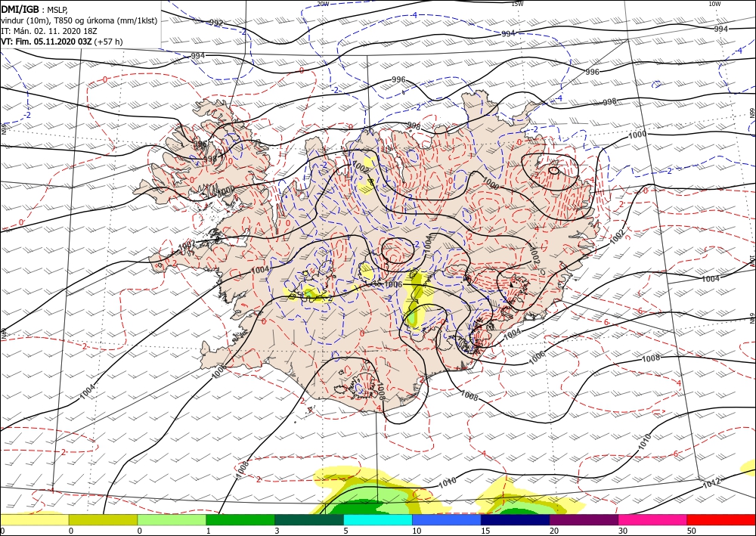Click the yellow swatch in the precipitation legend
The image size is (756, 536).
[x=34, y=519]
